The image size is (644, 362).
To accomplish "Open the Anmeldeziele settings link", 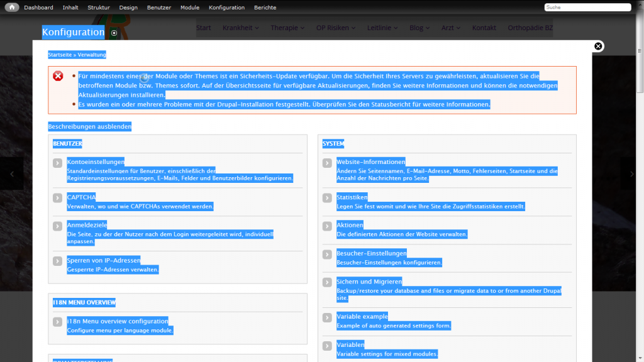I will (x=87, y=225).
